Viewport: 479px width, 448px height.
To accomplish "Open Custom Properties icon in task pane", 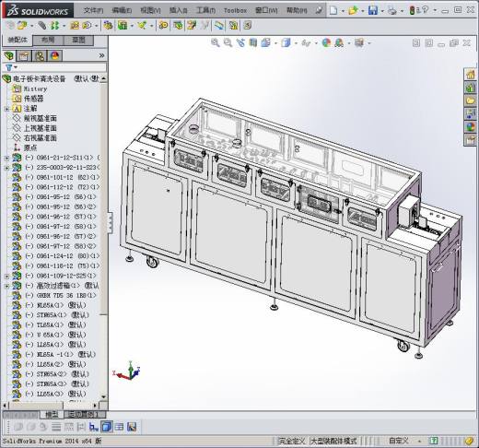I will (471, 140).
